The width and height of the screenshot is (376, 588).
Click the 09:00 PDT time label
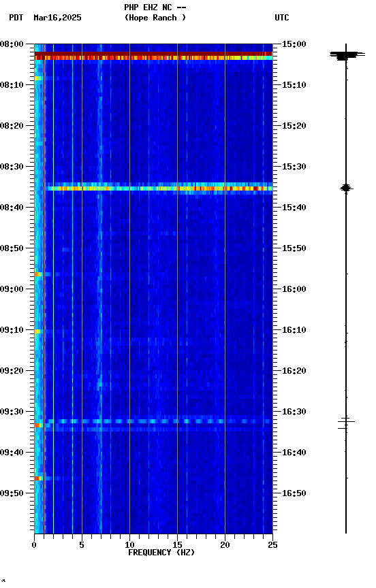pyautogui.click(x=12, y=289)
